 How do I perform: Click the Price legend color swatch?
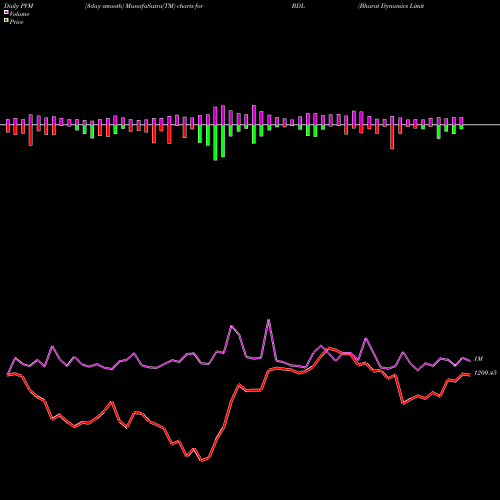point(6,21)
